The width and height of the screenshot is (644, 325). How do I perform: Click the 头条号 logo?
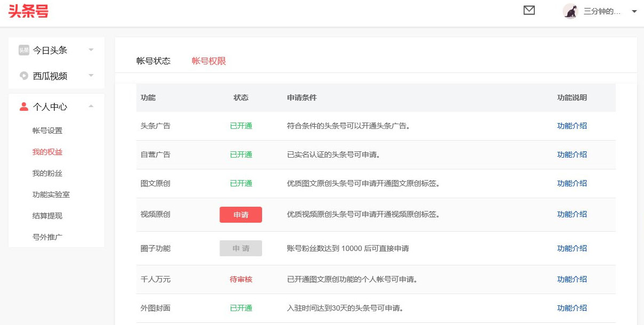pos(28,11)
